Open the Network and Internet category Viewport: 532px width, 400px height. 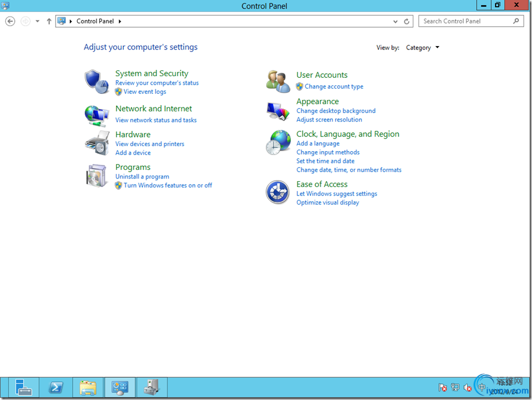pyautogui.click(x=154, y=109)
